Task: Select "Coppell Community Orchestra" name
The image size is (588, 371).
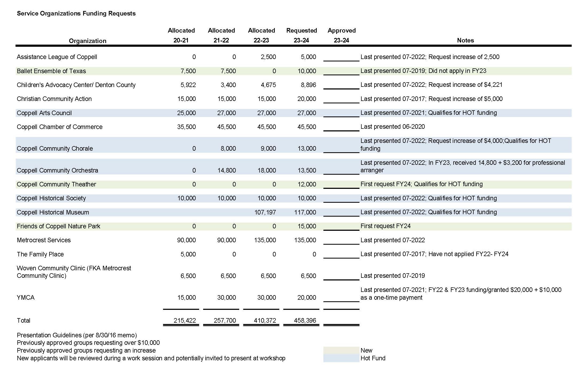Action: (57, 170)
